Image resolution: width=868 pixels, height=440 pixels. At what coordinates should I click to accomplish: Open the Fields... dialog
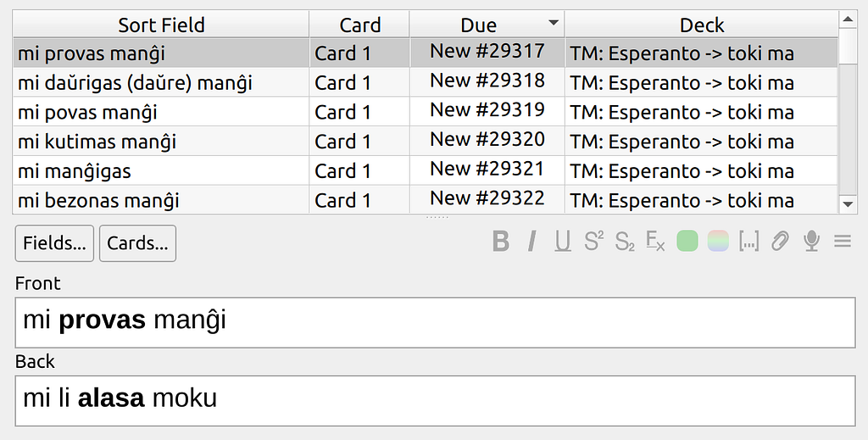click(x=54, y=243)
